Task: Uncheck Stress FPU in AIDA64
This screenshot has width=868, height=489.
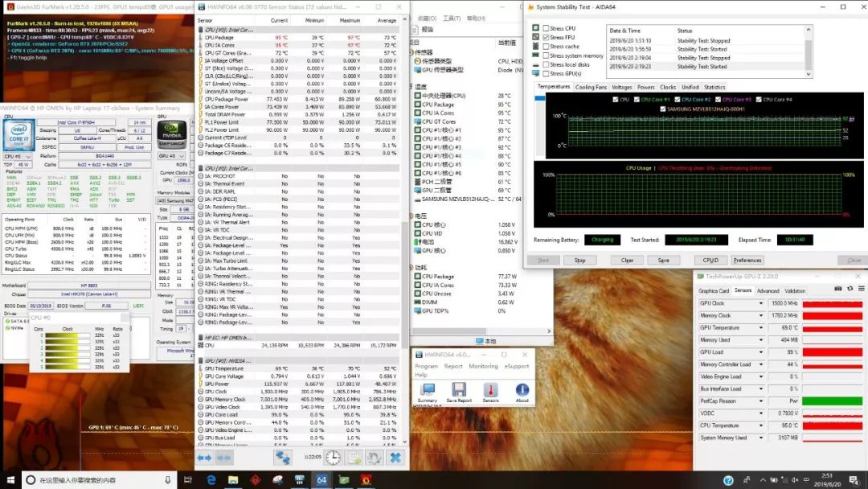Action: pos(546,37)
